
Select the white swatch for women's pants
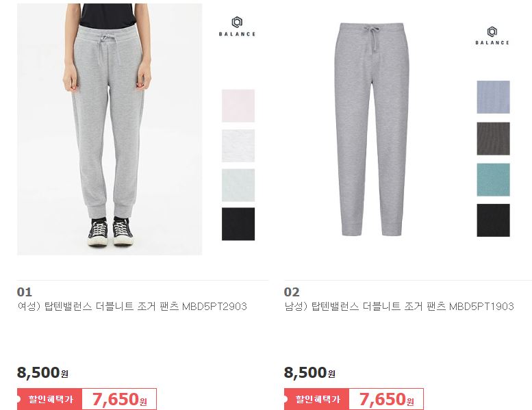pos(238,146)
